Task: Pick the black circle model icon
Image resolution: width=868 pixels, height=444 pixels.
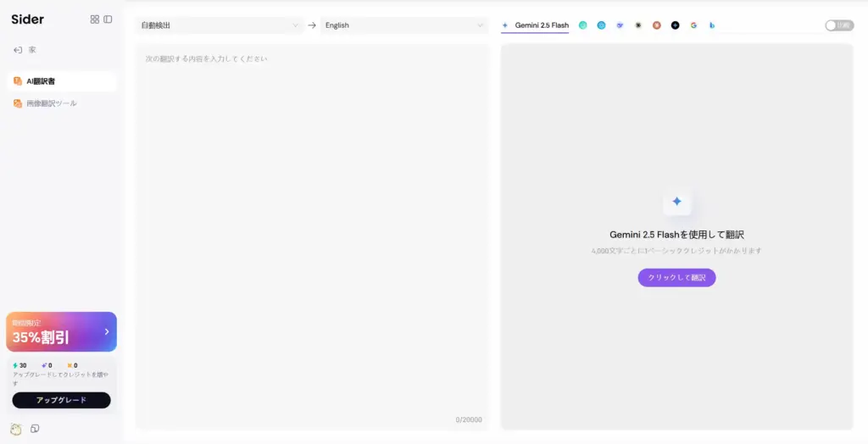Action: 675,25
